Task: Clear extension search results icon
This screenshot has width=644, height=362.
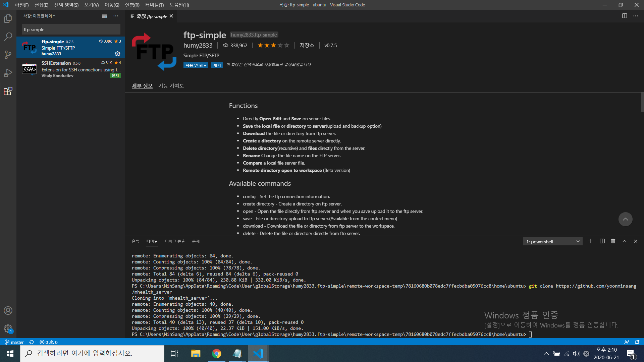Action: (x=105, y=16)
